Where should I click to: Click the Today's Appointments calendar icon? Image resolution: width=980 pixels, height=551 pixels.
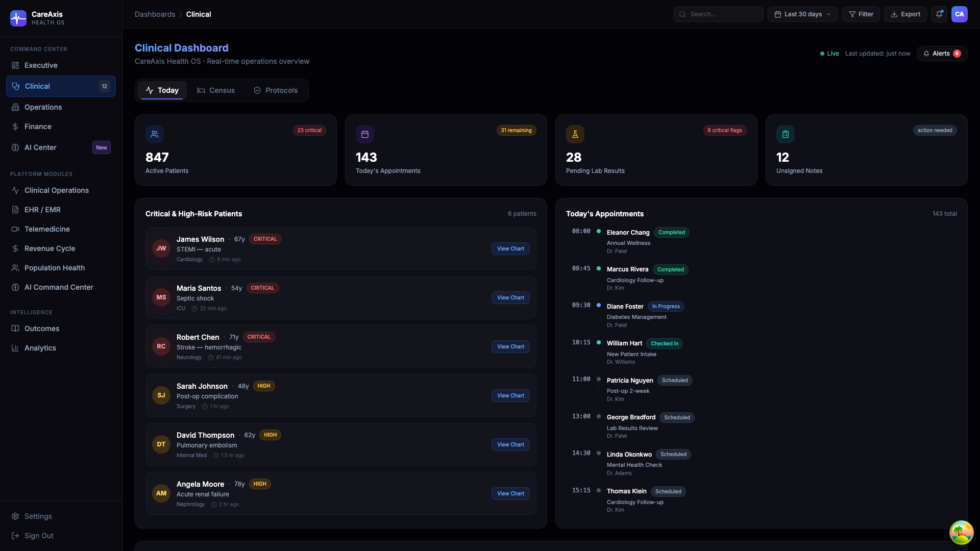(x=365, y=134)
